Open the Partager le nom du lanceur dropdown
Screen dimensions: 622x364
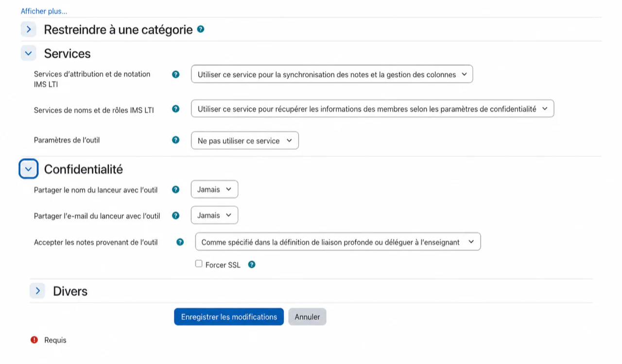click(214, 189)
